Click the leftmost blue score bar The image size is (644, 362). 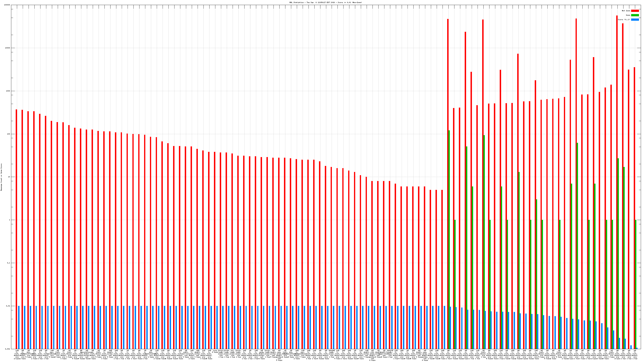click(19, 327)
